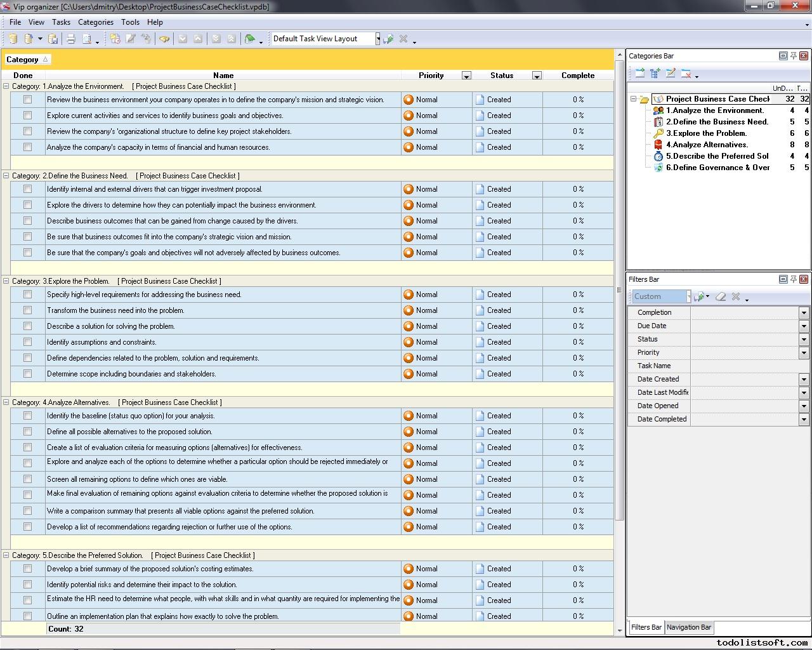Click the add subcategory tree icon
Viewport: 812px width, 650px height.
655,74
